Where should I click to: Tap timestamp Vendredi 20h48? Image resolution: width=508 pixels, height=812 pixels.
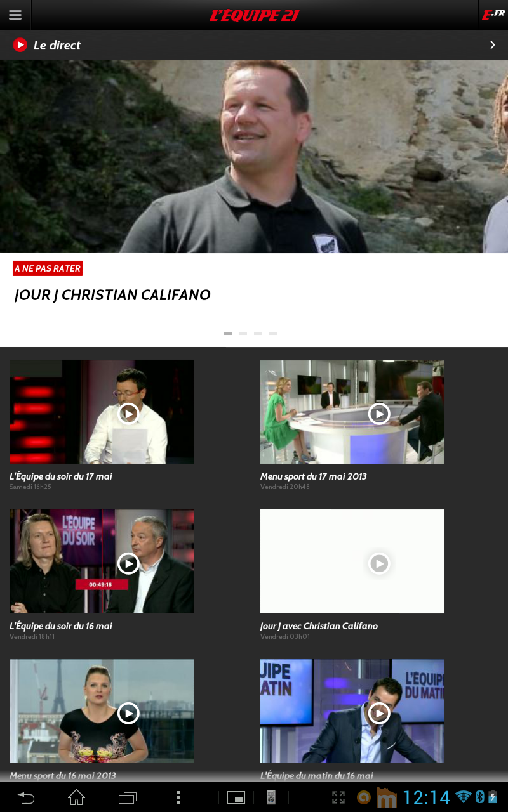tap(285, 487)
